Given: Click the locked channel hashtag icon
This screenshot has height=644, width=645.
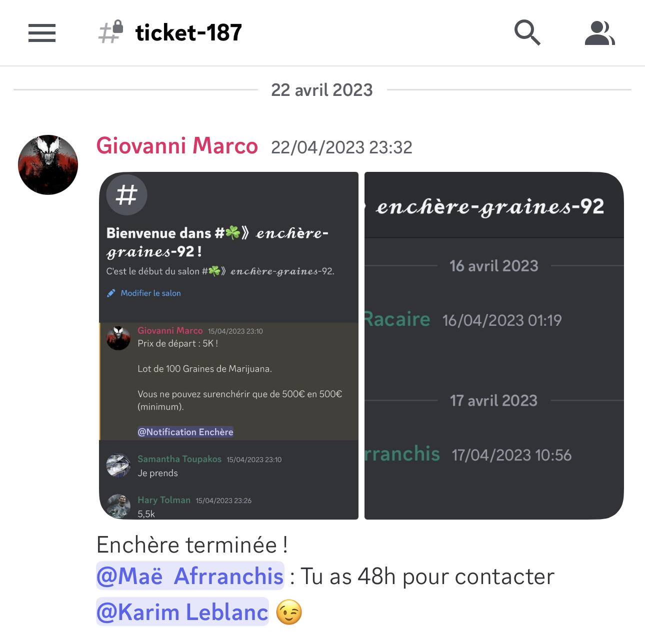Looking at the screenshot, I should 111,32.
